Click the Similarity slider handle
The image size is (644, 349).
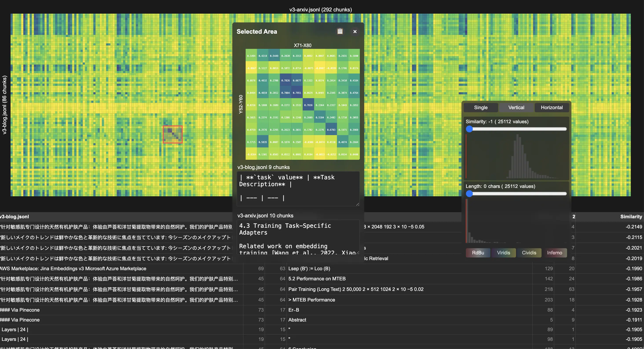coord(470,129)
